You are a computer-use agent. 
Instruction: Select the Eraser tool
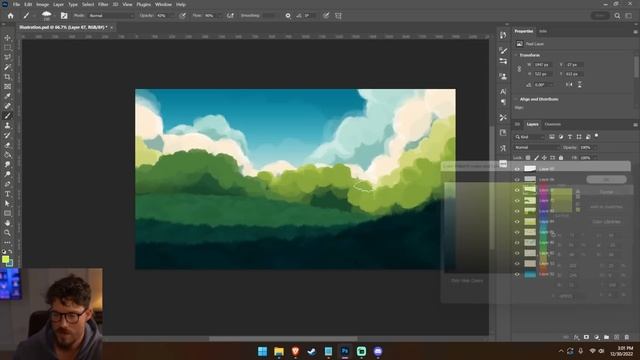pos(7,145)
